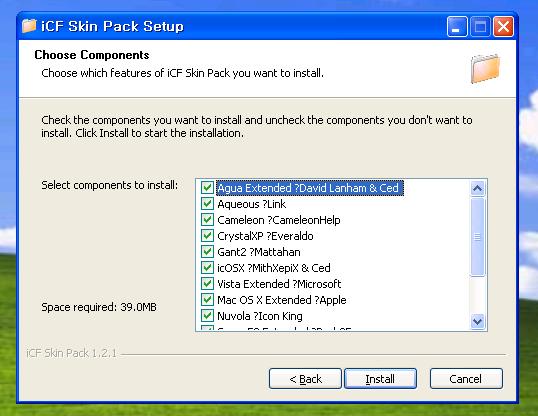The image size is (538, 416).
Task: Click the Install button
Action: pyautogui.click(x=380, y=379)
